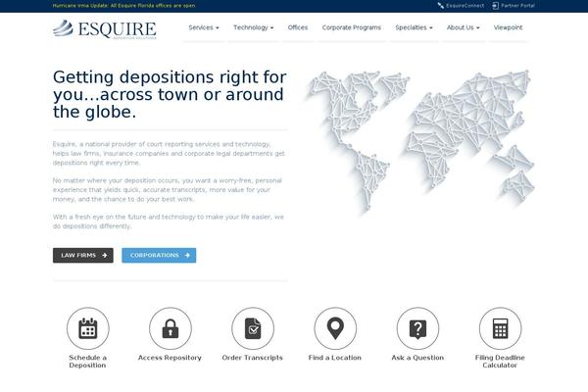Click the Law Firms button
This screenshot has width=588, height=392.
(83, 256)
